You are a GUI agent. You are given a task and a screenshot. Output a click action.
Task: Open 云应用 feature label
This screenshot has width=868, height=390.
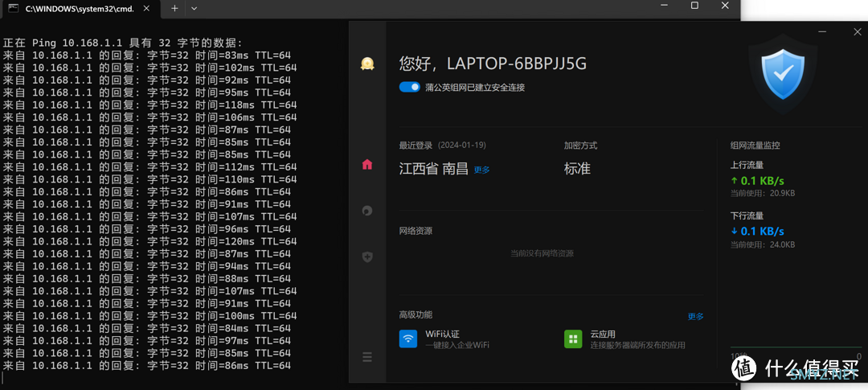pos(603,334)
